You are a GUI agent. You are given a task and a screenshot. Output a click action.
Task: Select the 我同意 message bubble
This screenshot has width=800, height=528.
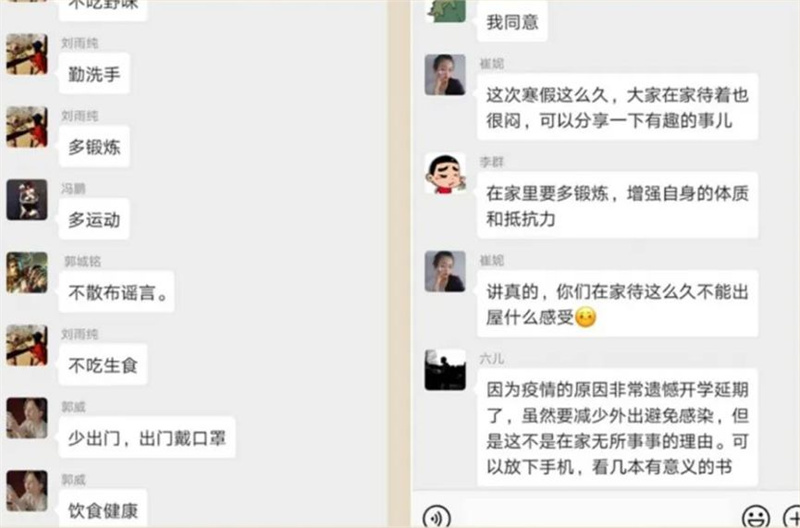pyautogui.click(x=512, y=22)
